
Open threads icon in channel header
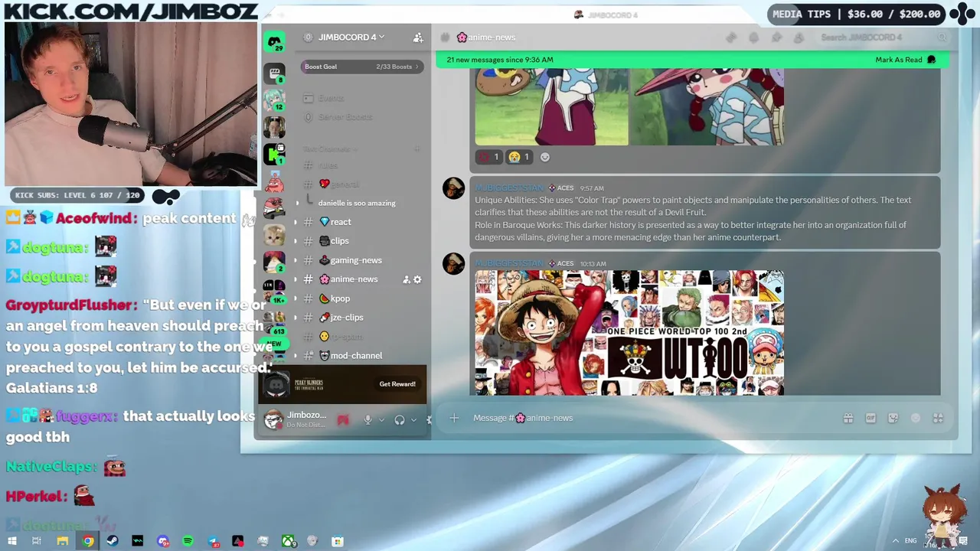[x=731, y=37]
